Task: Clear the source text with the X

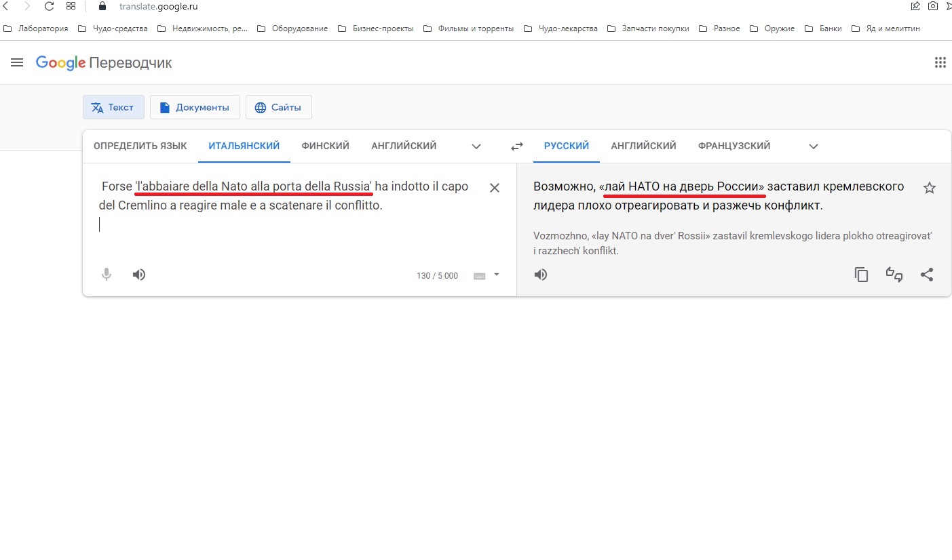Action: click(x=495, y=188)
